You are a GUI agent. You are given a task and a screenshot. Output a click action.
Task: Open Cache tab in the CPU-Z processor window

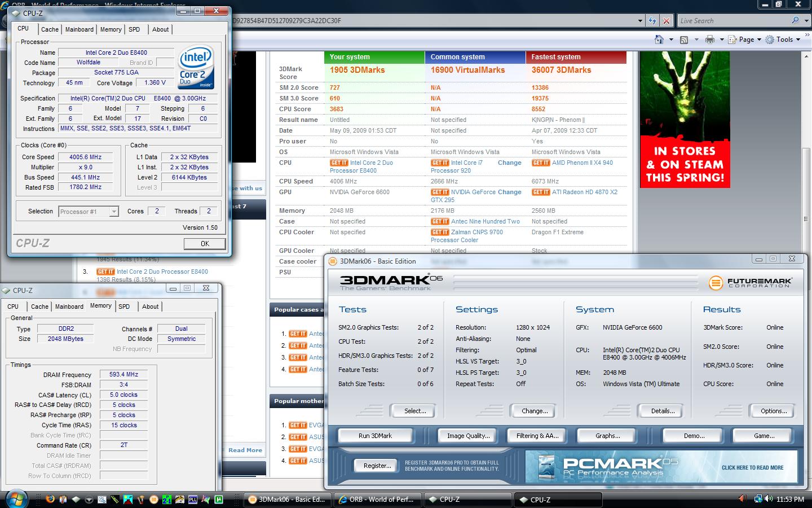[50, 29]
